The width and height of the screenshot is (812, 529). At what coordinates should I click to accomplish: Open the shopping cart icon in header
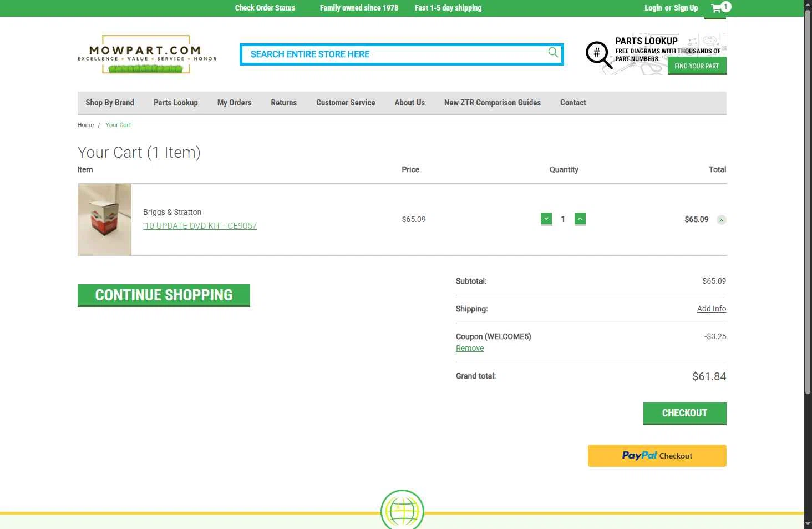(x=720, y=8)
